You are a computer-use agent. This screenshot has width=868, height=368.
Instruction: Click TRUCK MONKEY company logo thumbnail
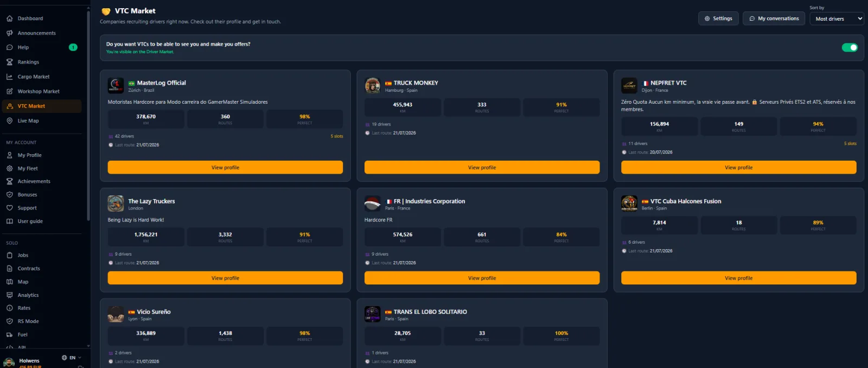pos(372,86)
